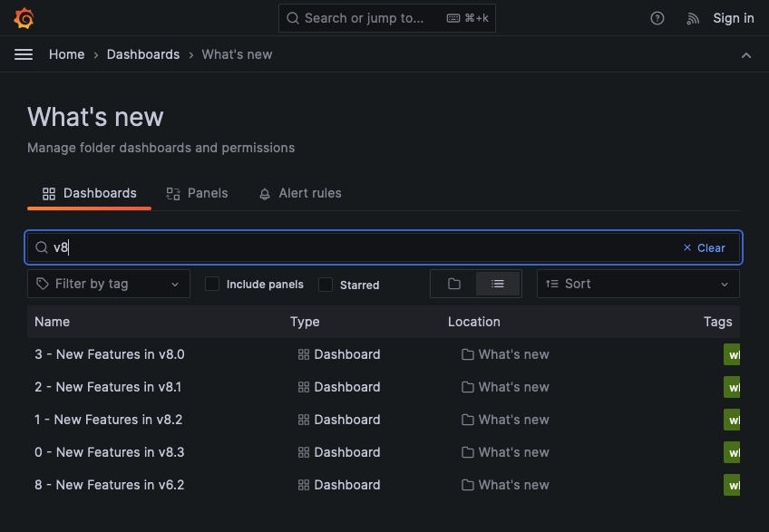Switch to the Panels tab

[x=197, y=193]
